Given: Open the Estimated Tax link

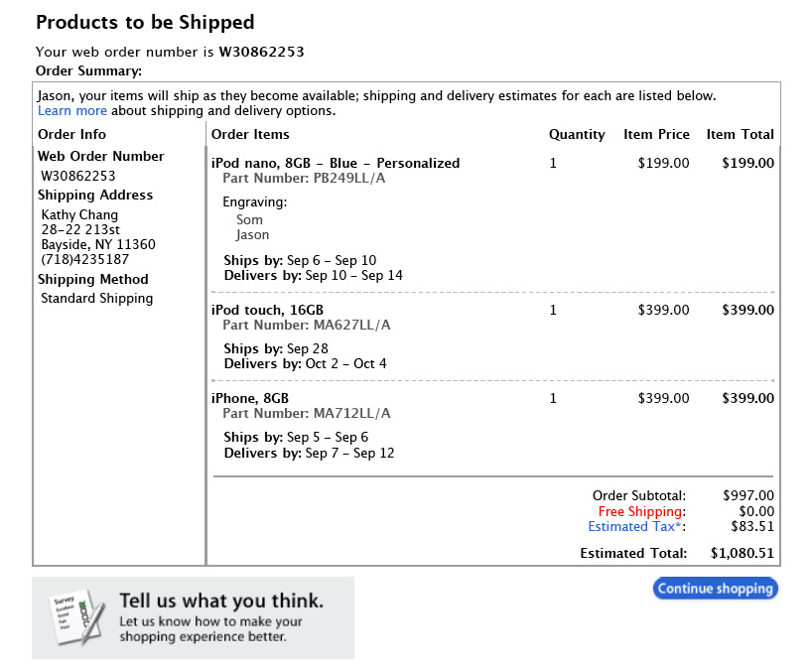Looking at the screenshot, I should [x=636, y=527].
